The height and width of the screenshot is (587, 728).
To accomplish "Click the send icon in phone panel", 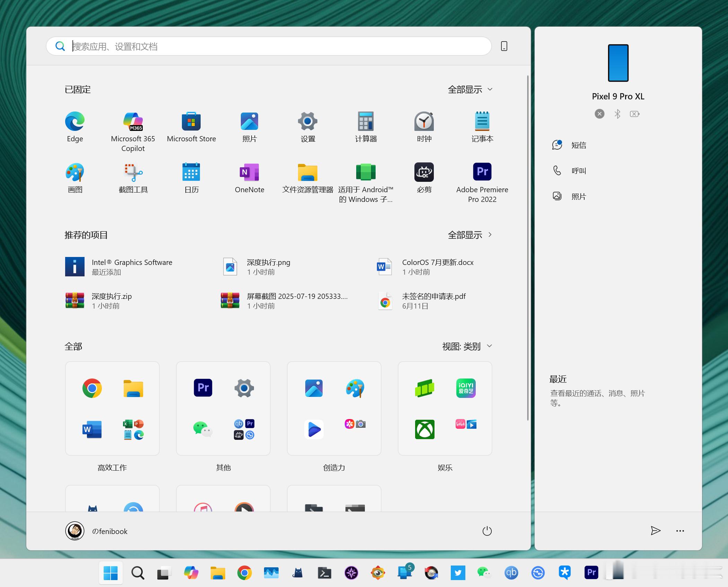I will pyautogui.click(x=656, y=531).
